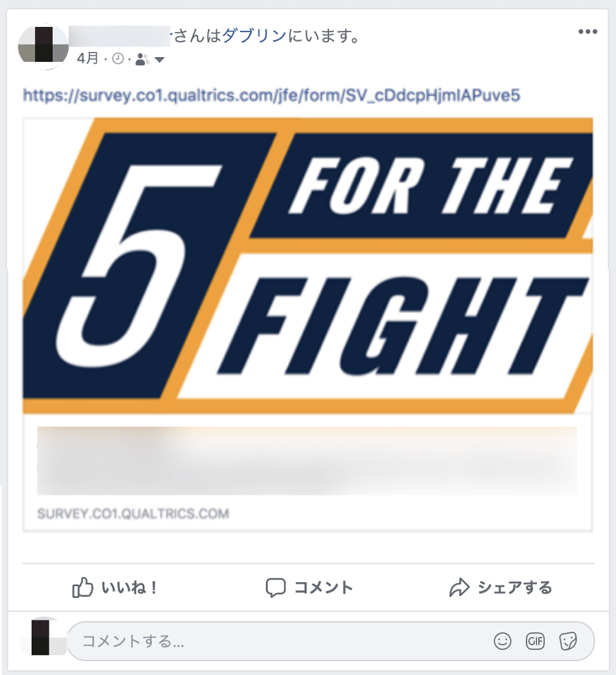Click the share arrow icon
Image resolution: width=616 pixels, height=675 pixels.
(x=459, y=587)
